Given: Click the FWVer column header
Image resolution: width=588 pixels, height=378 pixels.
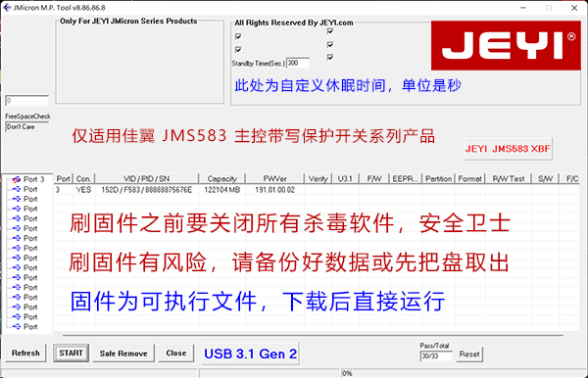Looking at the screenshot, I should tap(274, 178).
